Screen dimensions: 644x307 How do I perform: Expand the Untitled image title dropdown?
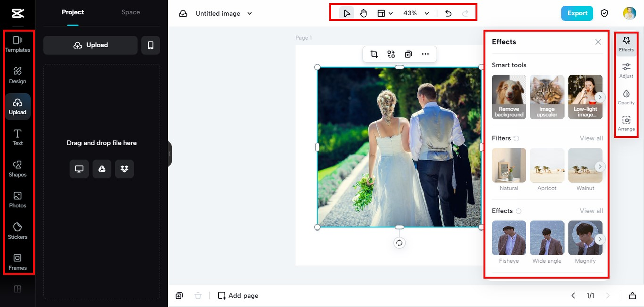pos(250,13)
